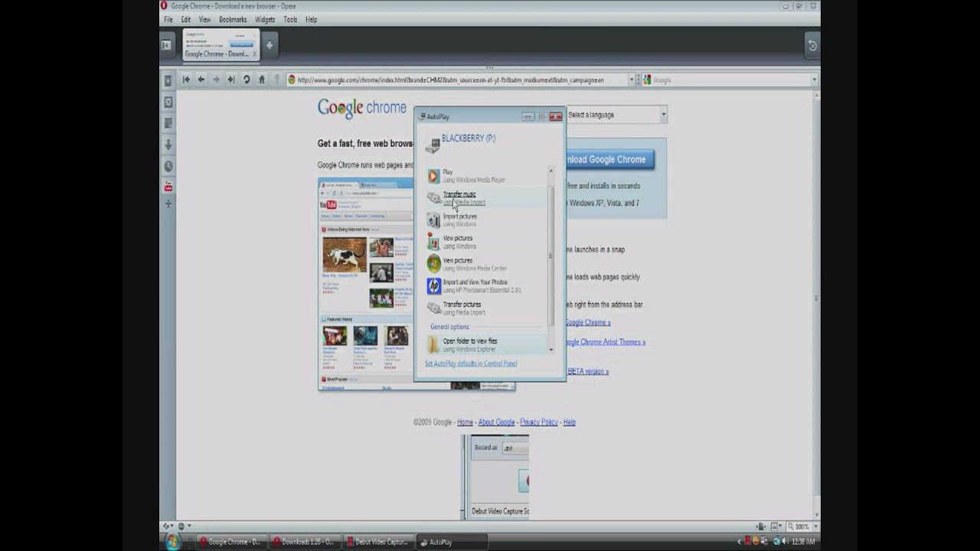Open the Select a language dropdown
Image resolution: width=980 pixels, height=551 pixels.
[x=616, y=115]
